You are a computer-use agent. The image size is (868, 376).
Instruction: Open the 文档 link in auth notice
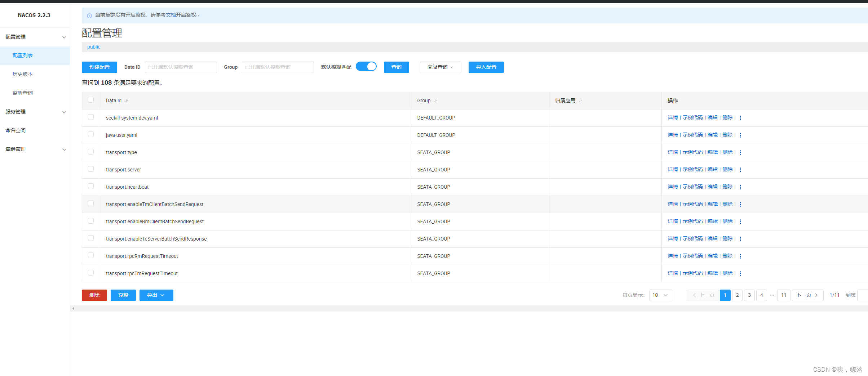coord(171,15)
